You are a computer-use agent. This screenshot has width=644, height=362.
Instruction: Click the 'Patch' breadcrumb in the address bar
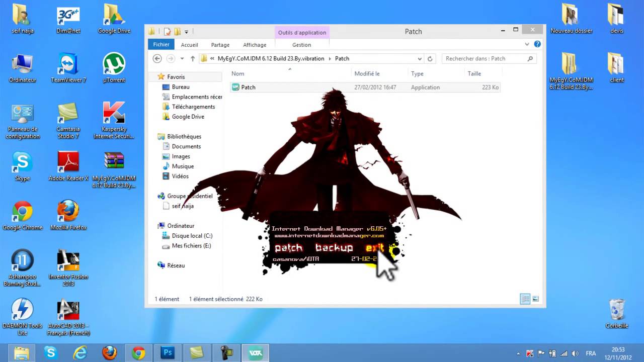click(342, 59)
